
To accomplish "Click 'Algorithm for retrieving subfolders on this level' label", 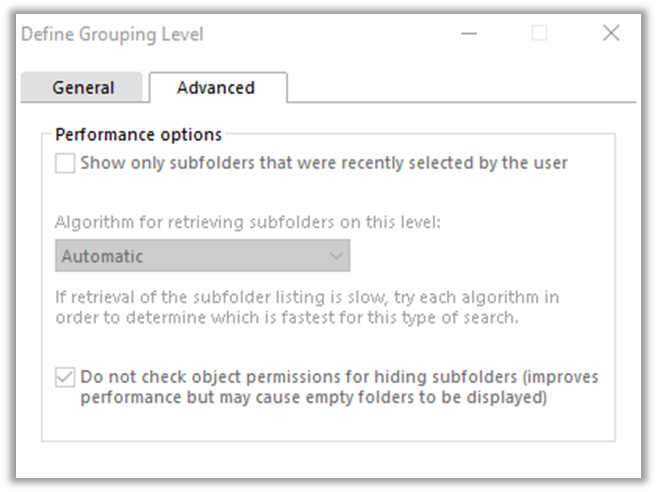I will [x=247, y=221].
